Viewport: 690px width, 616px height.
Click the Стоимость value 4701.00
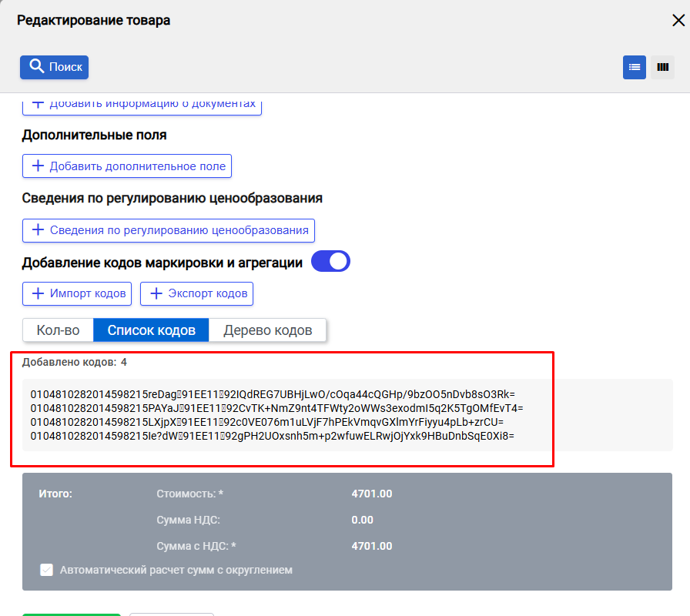coord(372,494)
